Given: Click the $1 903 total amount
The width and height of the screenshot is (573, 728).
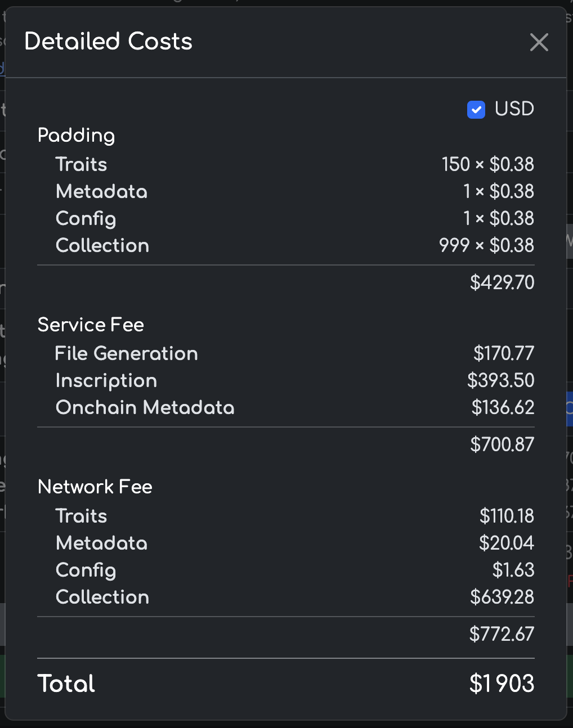Looking at the screenshot, I should (x=502, y=684).
